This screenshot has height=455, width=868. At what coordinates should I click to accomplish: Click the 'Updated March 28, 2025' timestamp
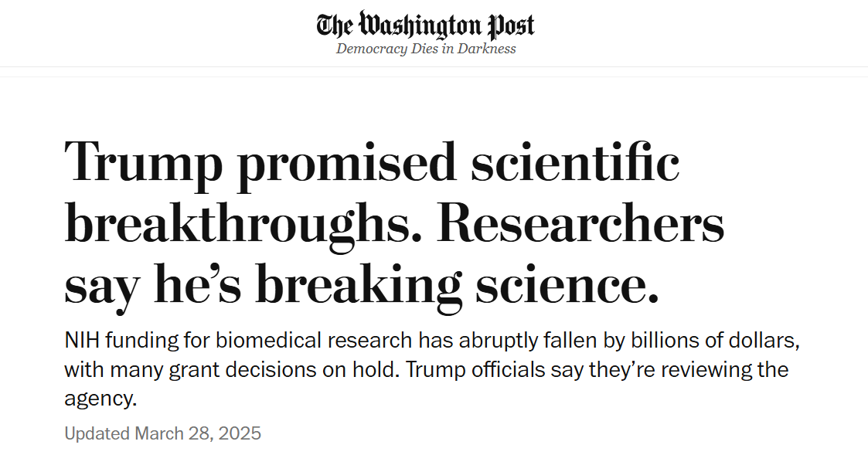162,433
